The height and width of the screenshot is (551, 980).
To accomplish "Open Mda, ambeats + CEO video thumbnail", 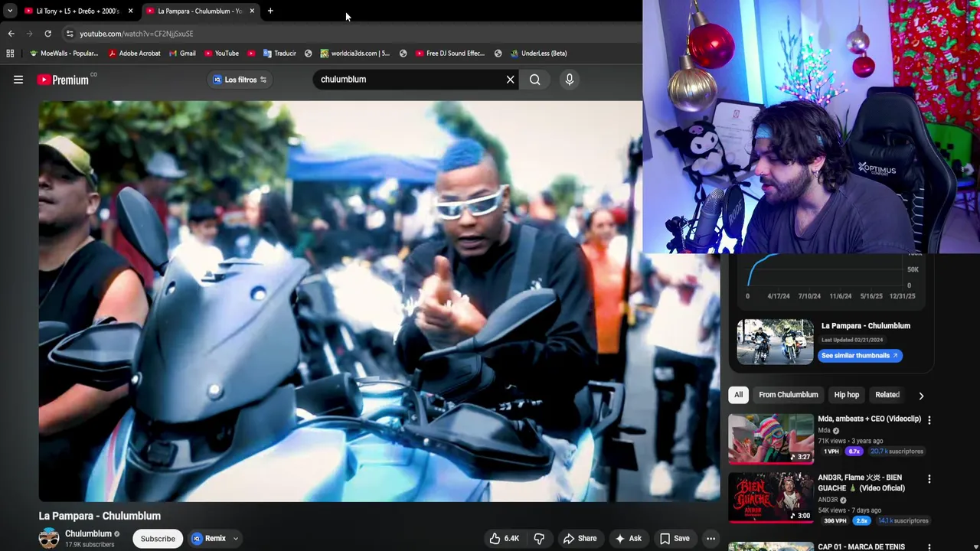I will pos(771,439).
